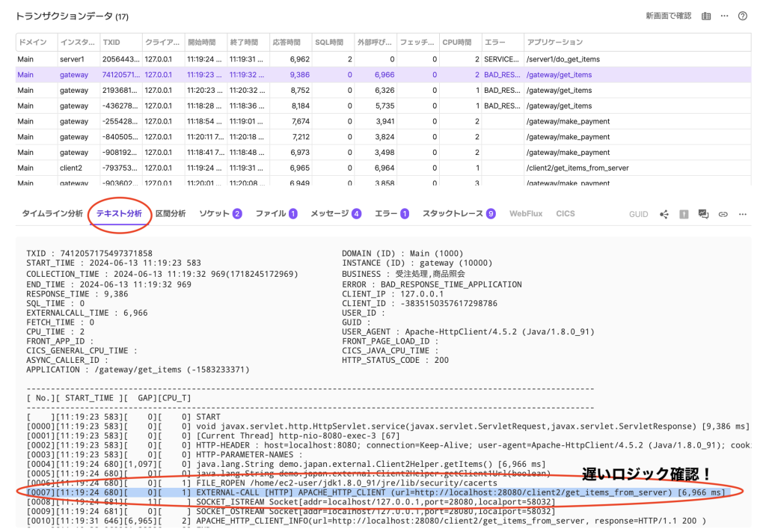Click the 新画面で確認 link
The image size is (766, 532).
[668, 16]
